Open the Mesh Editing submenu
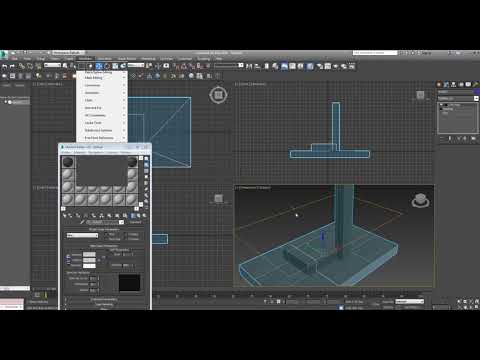480x360 pixels. [102, 77]
